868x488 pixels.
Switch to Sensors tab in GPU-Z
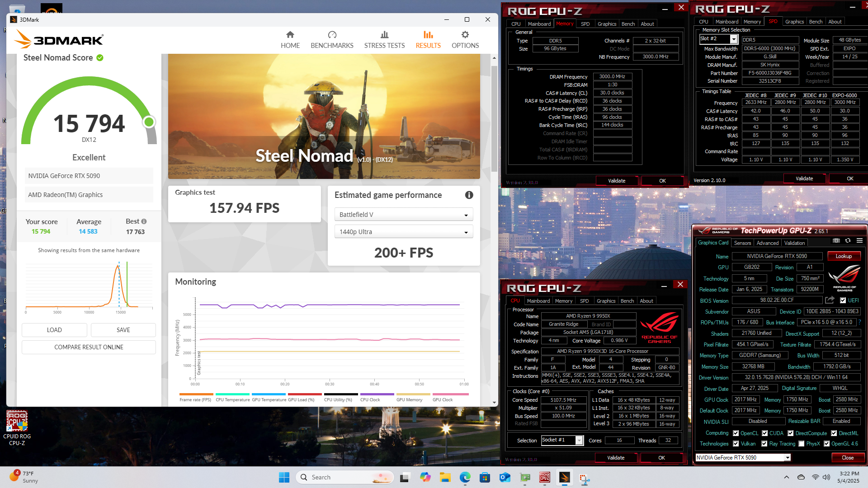pyautogui.click(x=742, y=243)
